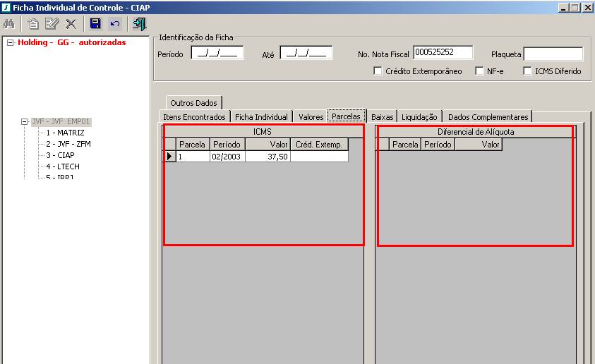Toggle the NF-e checkbox
Viewport: 595px width, 364px height.
tap(479, 71)
